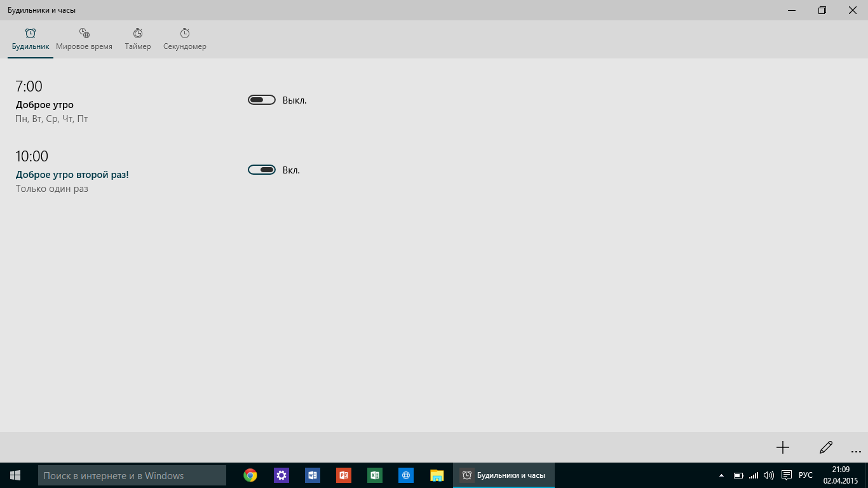
Task: Launch Chrome from the taskbar
Action: pos(250,475)
